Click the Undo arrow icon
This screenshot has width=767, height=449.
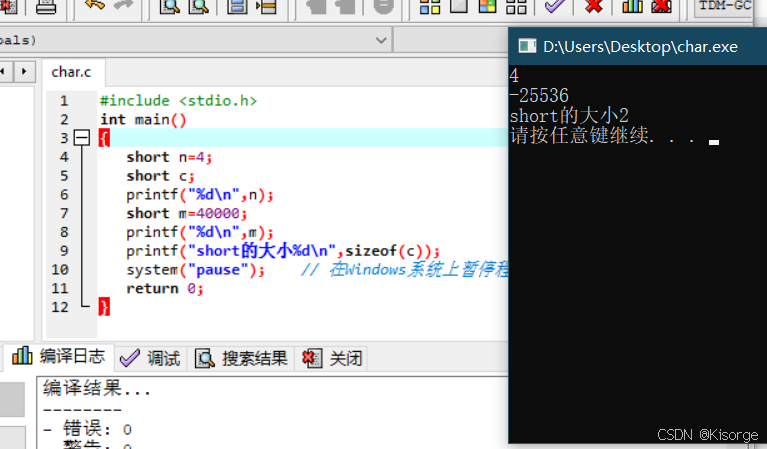tap(94, 6)
